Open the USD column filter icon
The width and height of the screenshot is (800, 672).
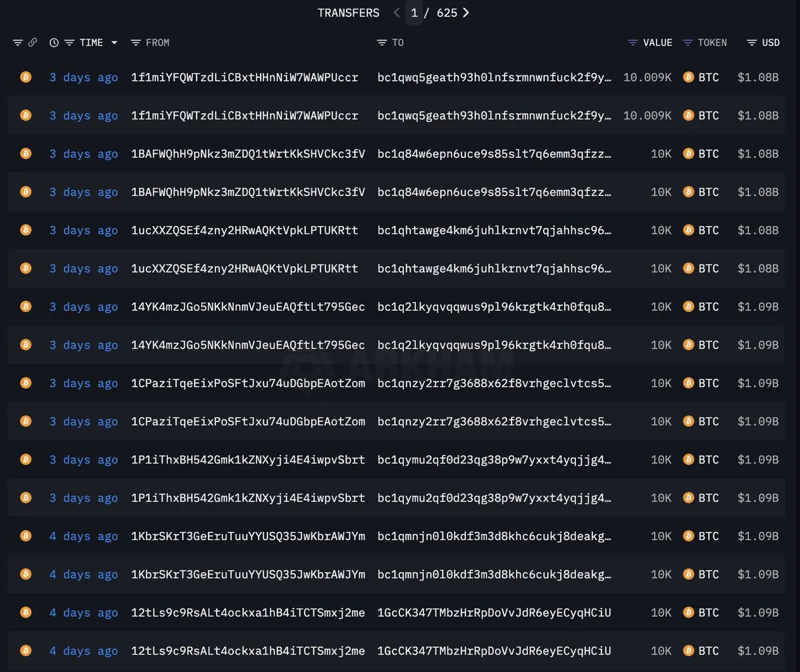click(751, 43)
